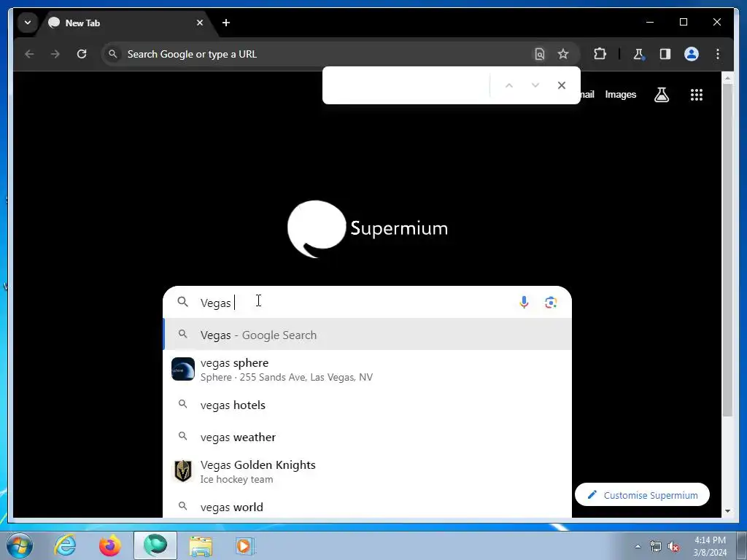Select 'vegas weather' suggestion
Image resolution: width=747 pixels, height=560 pixels.
click(368, 437)
